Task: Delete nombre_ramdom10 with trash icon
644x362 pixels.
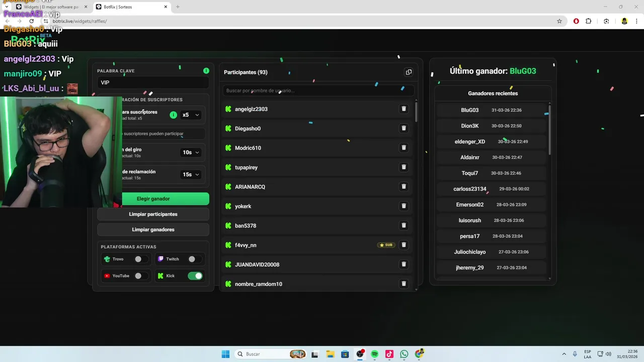Action: pyautogui.click(x=404, y=284)
